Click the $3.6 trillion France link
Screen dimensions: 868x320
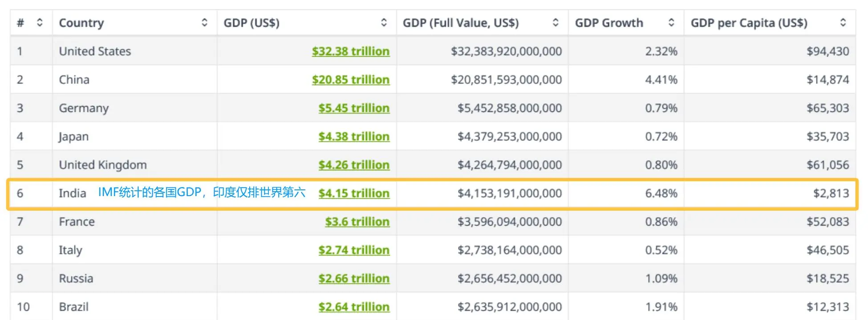click(x=357, y=222)
